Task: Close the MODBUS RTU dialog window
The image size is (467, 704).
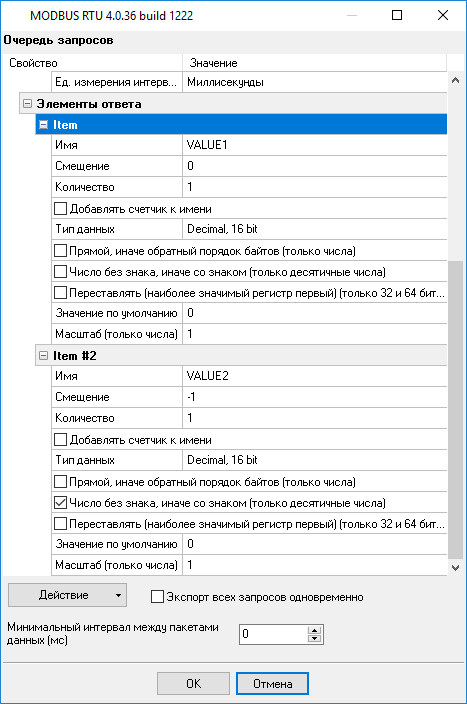Action: pyautogui.click(x=443, y=15)
